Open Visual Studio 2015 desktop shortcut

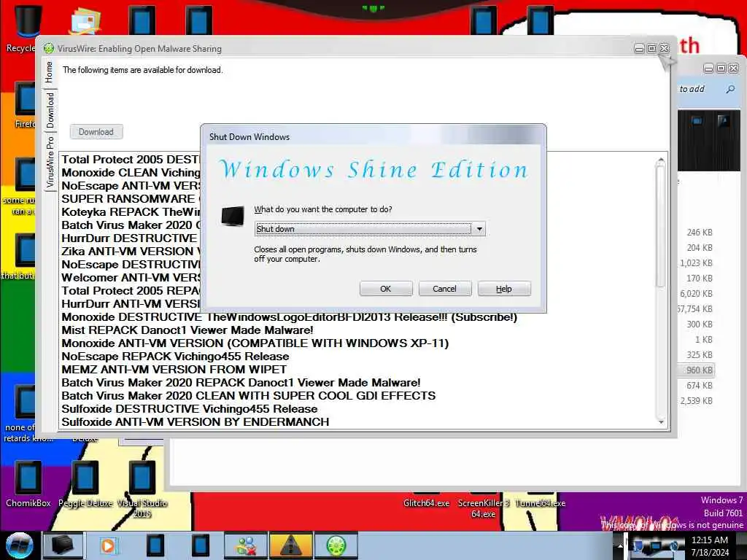click(x=142, y=488)
